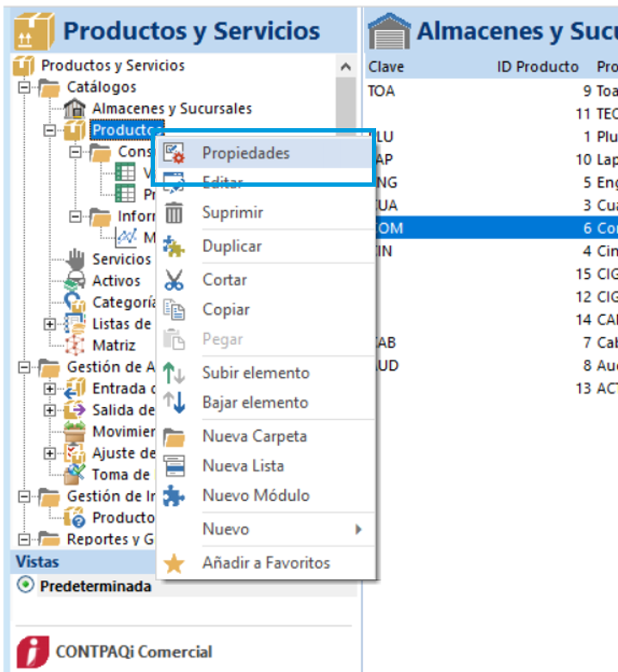Image resolution: width=618 pixels, height=672 pixels.
Task: Click the Matriz lattice icon
Action: point(75,345)
